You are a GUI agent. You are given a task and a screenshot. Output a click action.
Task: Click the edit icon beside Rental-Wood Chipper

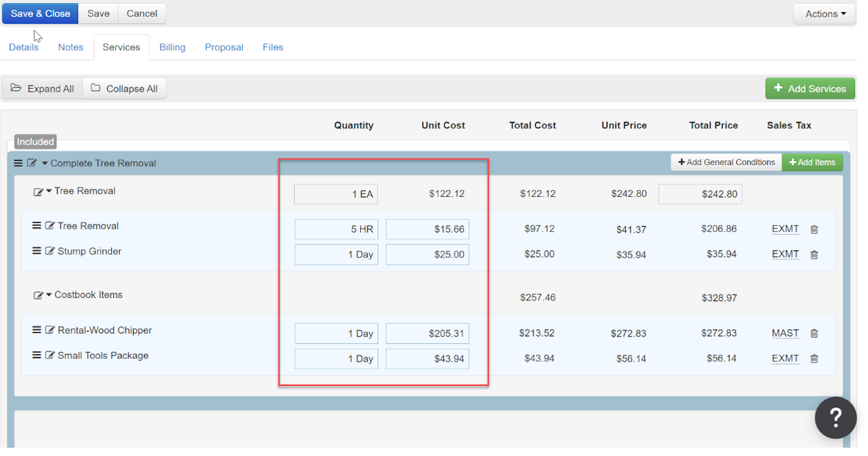50,330
